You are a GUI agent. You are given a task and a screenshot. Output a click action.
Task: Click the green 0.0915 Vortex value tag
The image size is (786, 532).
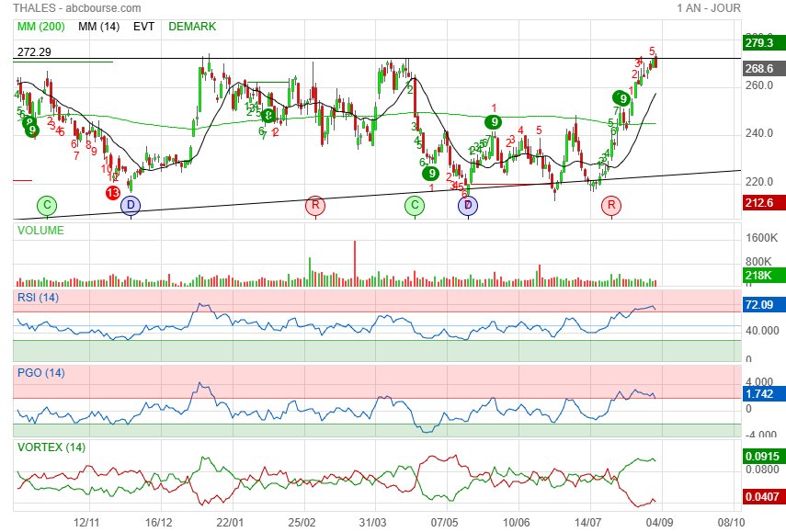[x=763, y=457]
